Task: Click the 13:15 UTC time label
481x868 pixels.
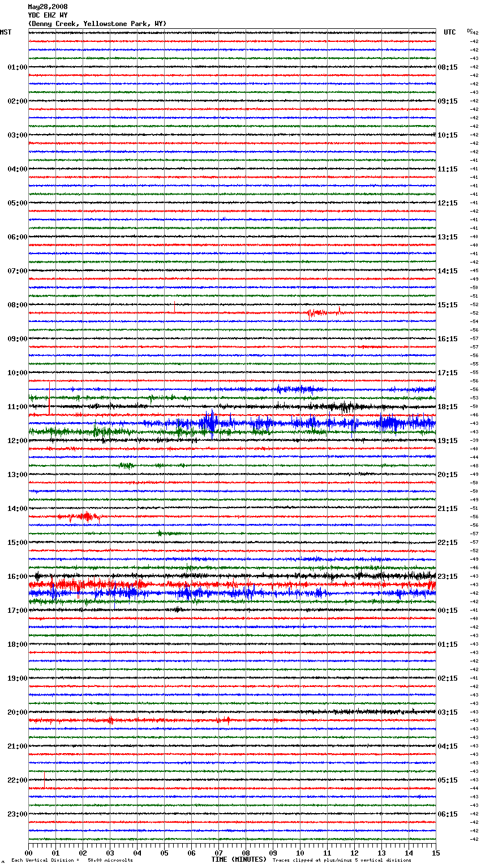Action: tap(448, 237)
